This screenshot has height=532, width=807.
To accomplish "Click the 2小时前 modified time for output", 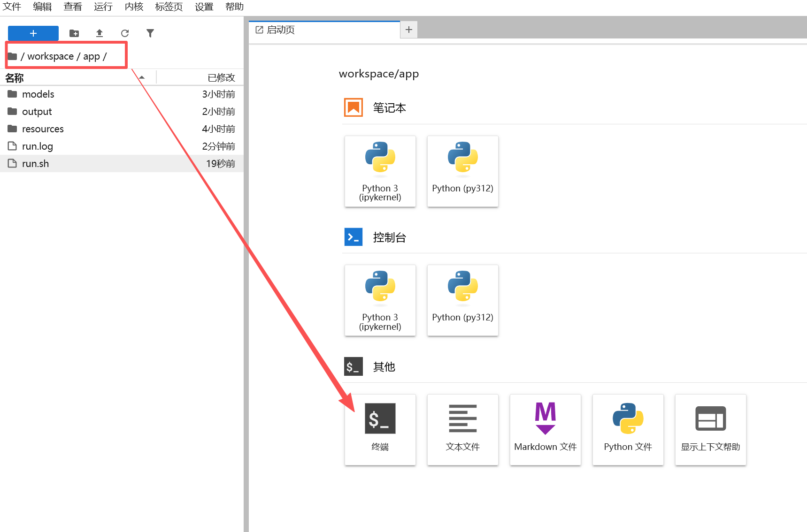I will (x=219, y=112).
